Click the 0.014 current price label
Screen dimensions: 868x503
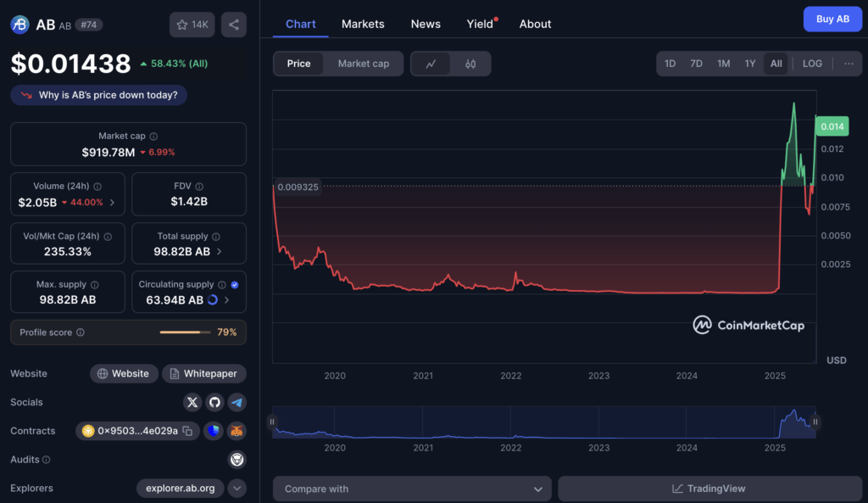[x=832, y=126]
